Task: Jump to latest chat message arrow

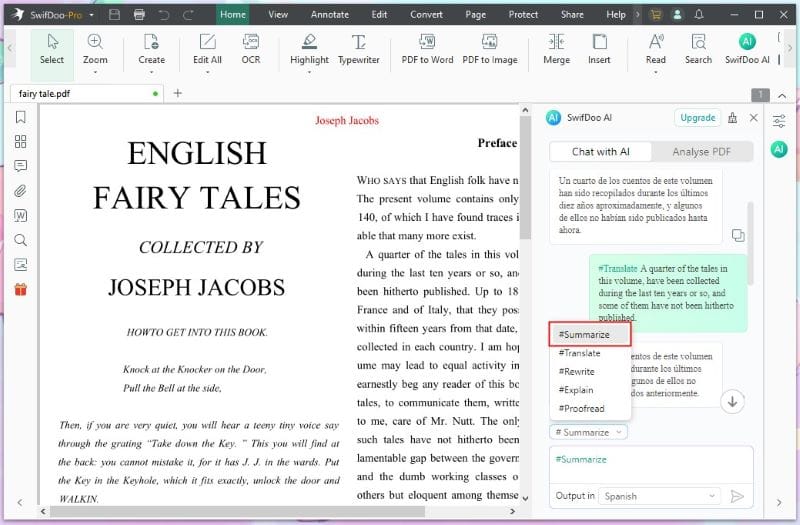Action: pos(732,402)
